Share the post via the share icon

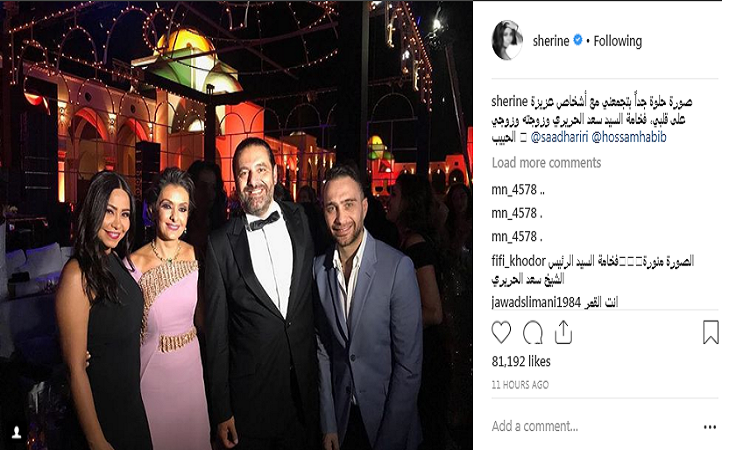[x=563, y=332]
